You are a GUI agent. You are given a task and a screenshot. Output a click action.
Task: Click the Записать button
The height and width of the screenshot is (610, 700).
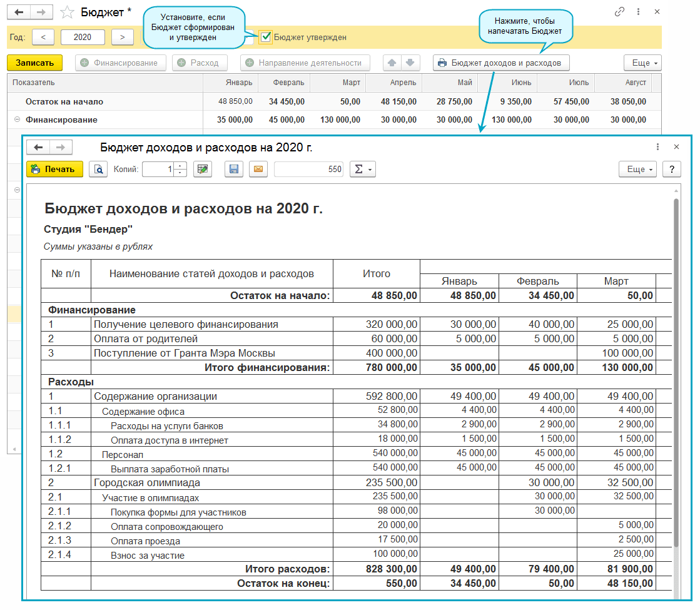(34, 63)
